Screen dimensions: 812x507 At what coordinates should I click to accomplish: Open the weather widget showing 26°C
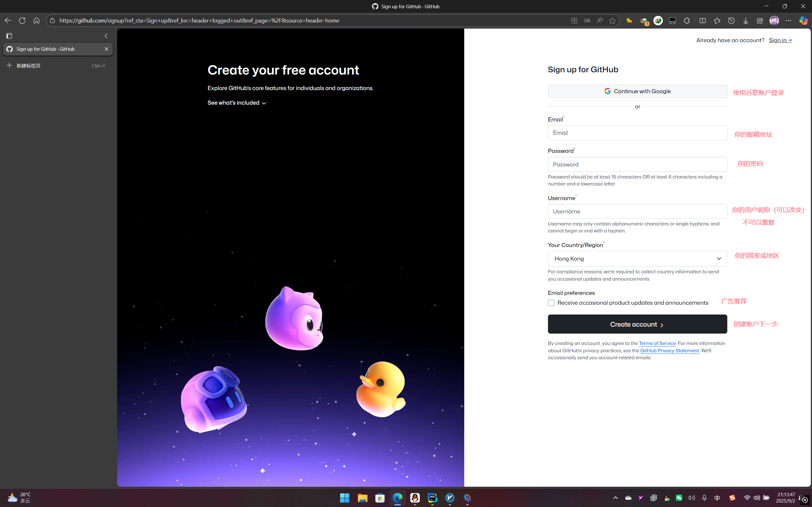pyautogui.click(x=19, y=498)
